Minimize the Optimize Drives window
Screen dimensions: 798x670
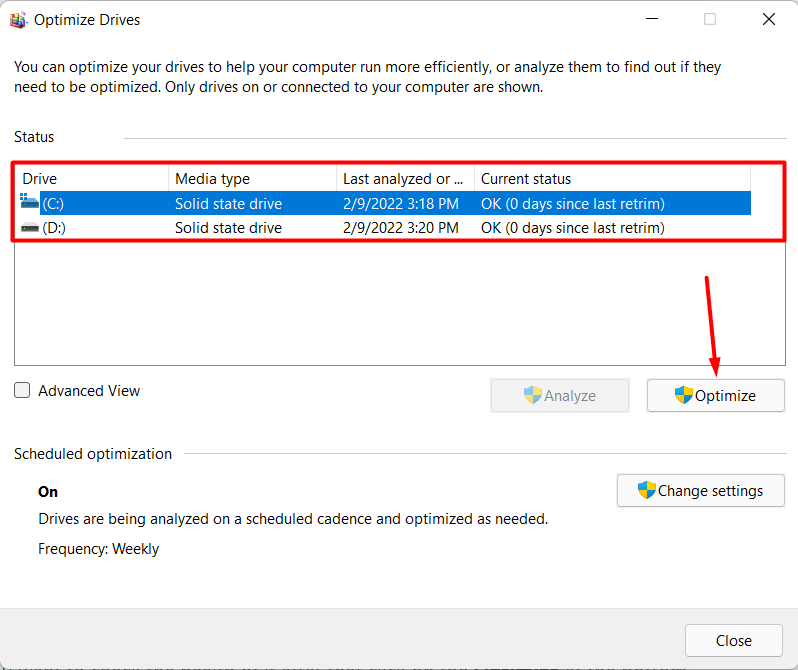651,19
